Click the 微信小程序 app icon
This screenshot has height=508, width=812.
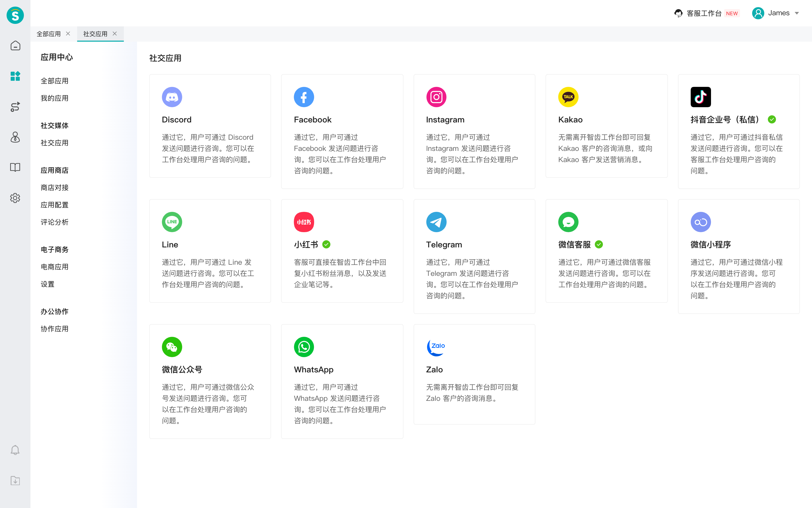(701, 222)
